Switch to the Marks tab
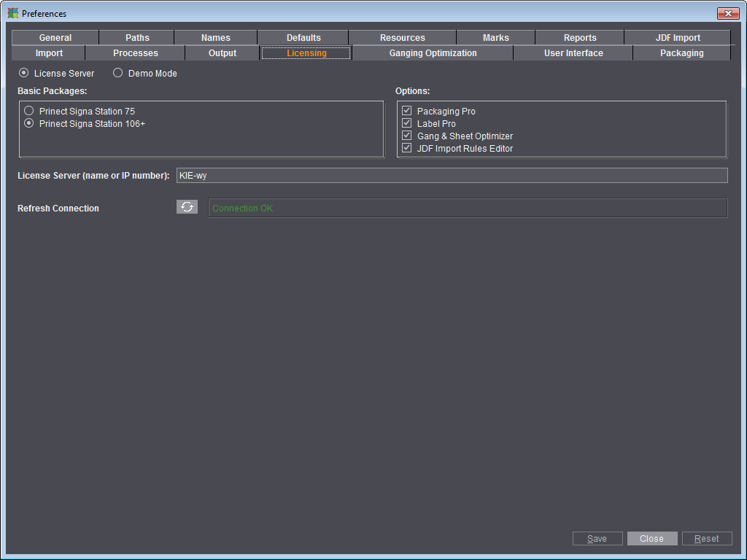 496,37
